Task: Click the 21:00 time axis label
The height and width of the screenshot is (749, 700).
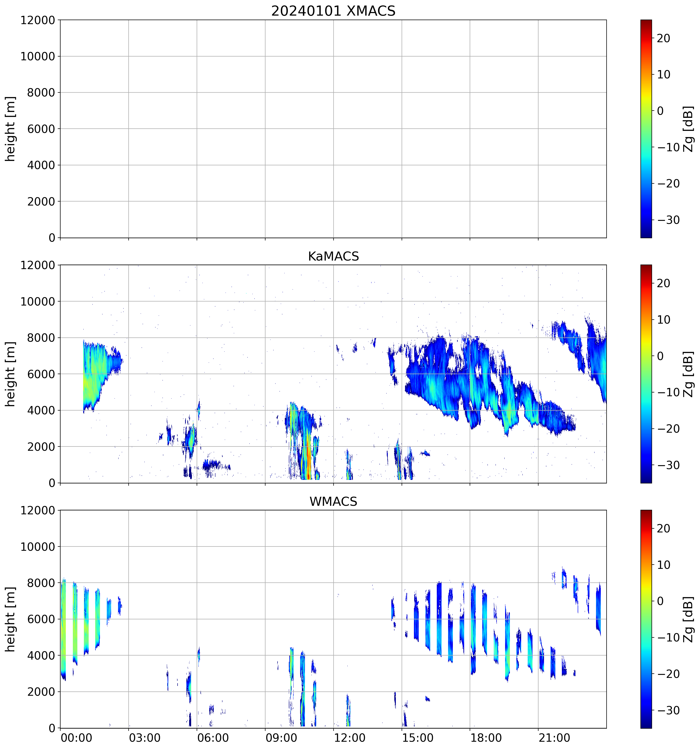Action: point(554,737)
